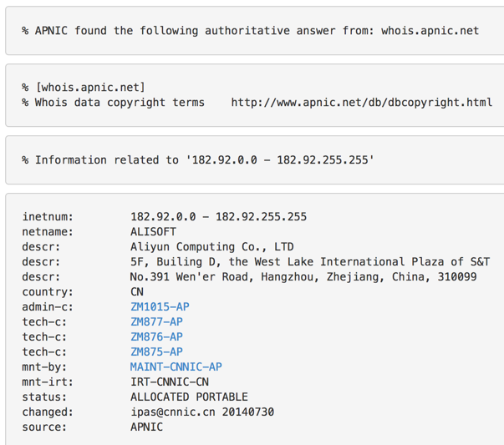Viewport: 504px width, 445px height.
Task: Open the ZM1015-AP admin contact link
Action: pos(160,306)
